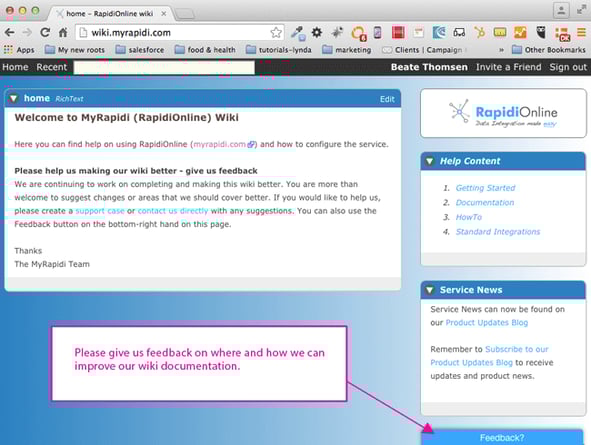Open the Recent menu item

tap(51, 67)
